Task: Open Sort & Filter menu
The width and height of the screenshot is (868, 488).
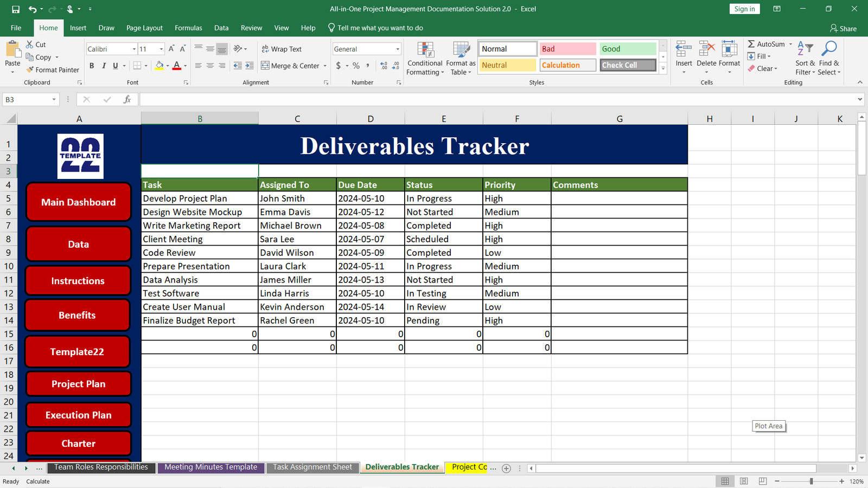Action: [x=805, y=59]
